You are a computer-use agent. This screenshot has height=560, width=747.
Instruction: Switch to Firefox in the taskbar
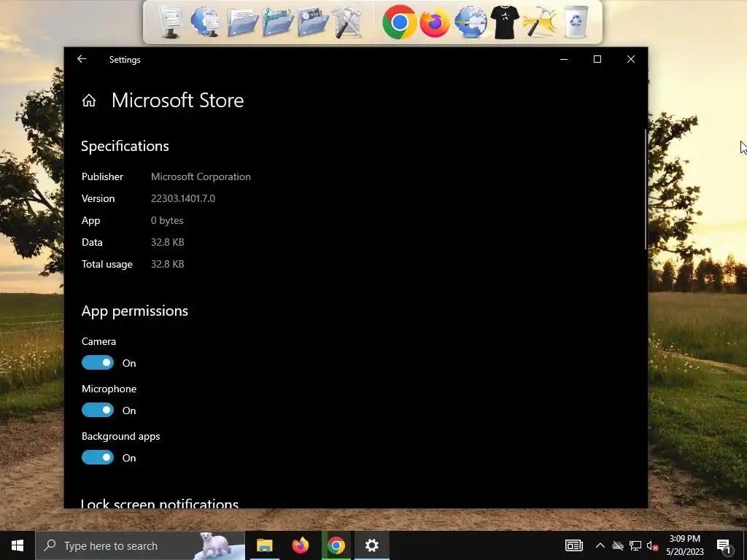click(x=300, y=545)
